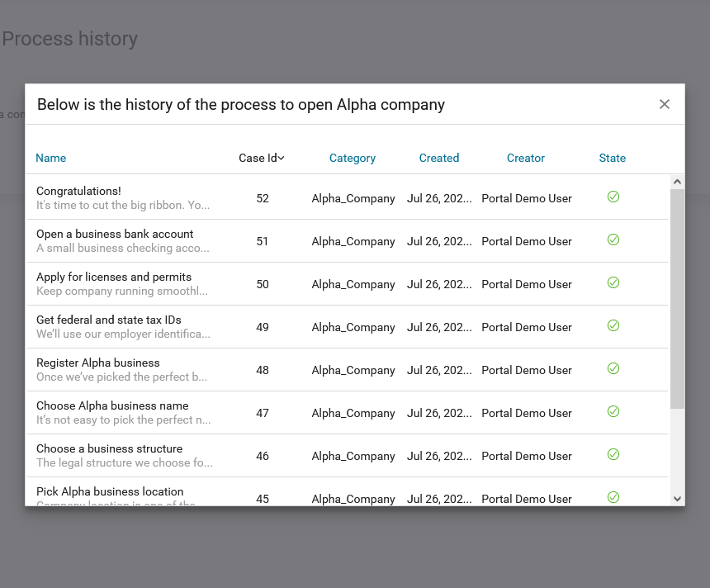Open 'Choose Alpha business name' case
The width and height of the screenshot is (710, 588).
[112, 405]
